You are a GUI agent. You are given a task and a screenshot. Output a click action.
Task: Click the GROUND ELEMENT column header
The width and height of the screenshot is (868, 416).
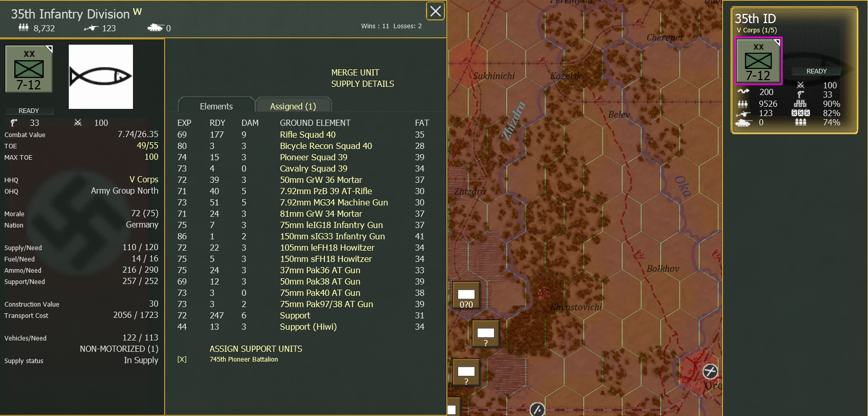point(315,123)
